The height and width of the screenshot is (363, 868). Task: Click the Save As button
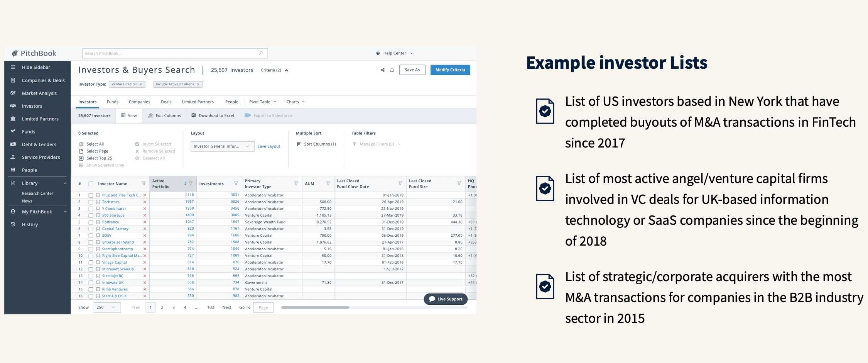coord(412,70)
